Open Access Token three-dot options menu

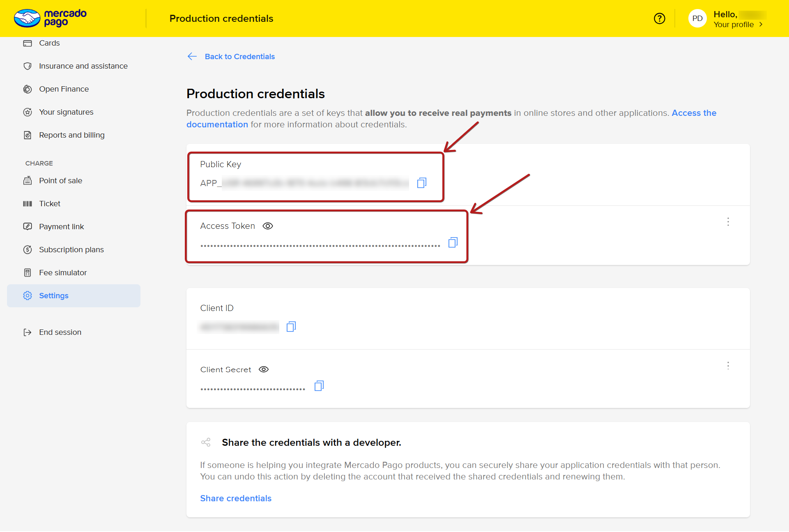coord(728,222)
